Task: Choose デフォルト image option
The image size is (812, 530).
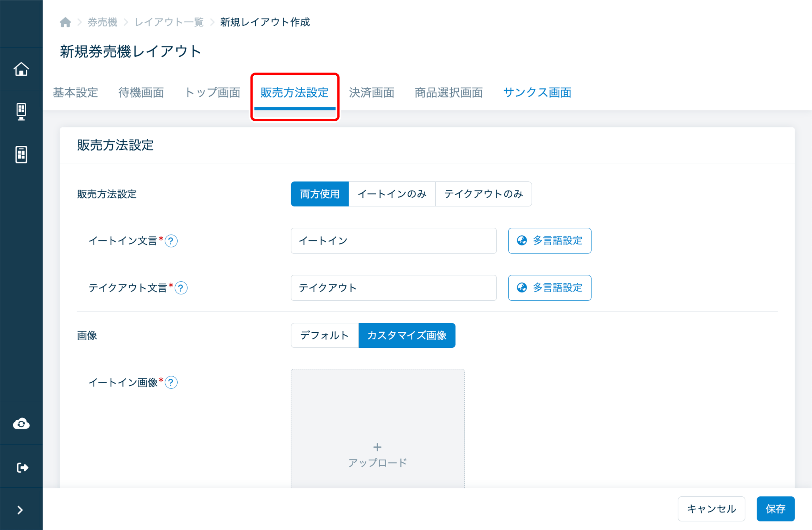Action: tap(324, 336)
